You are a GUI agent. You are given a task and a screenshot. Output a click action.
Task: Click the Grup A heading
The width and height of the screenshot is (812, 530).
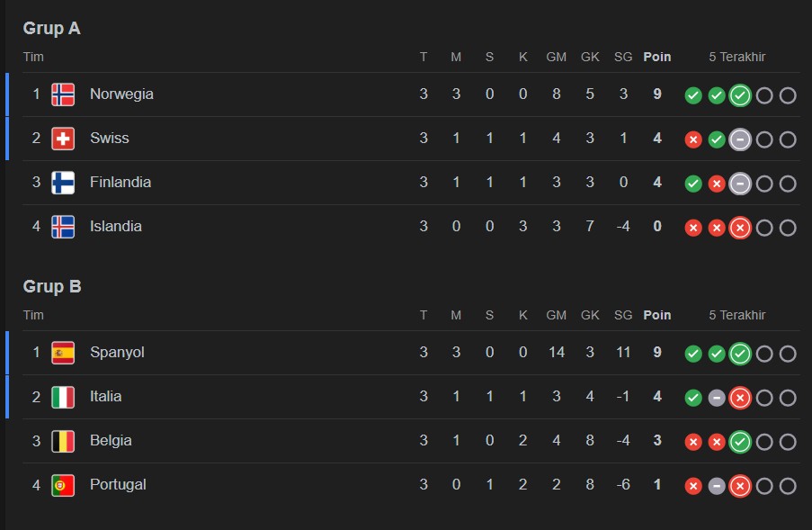click(x=51, y=29)
